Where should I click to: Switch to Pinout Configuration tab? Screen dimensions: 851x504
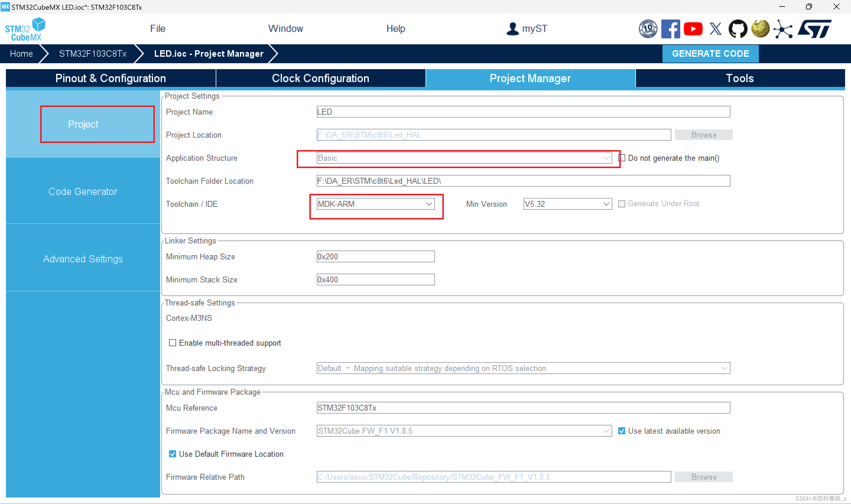[x=110, y=77]
